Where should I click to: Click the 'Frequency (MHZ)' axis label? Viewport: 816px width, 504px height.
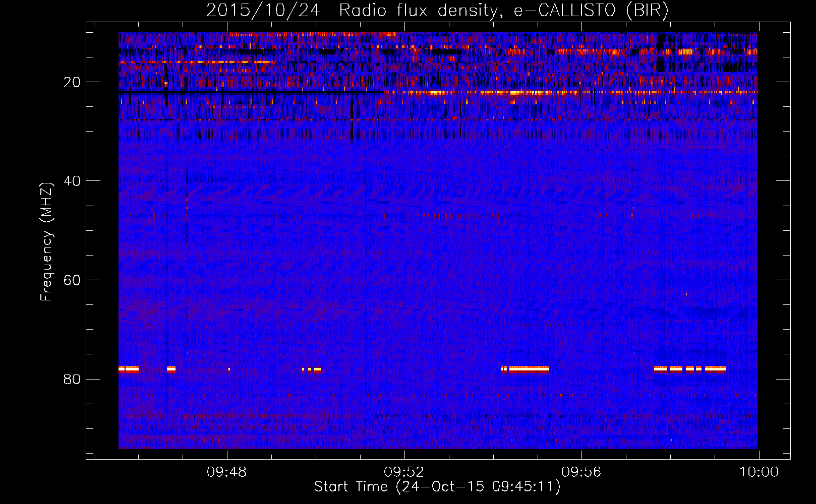[46, 242]
